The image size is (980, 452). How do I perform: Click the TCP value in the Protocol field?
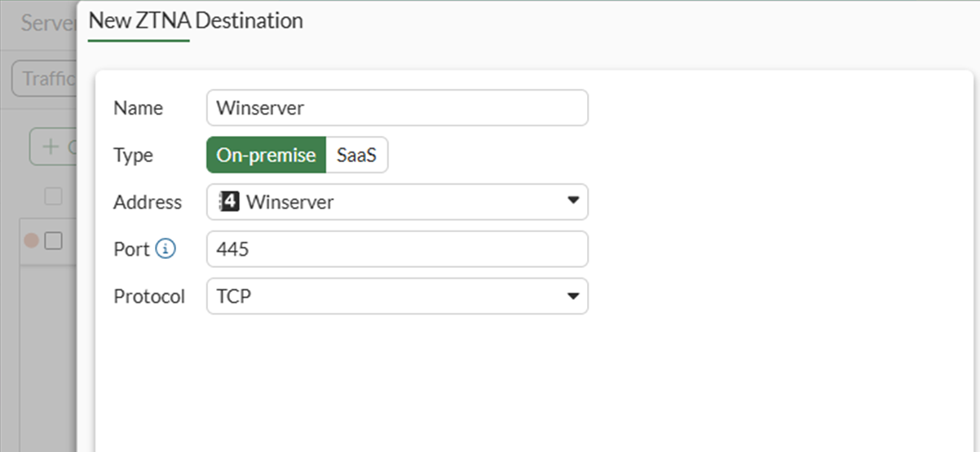click(234, 296)
